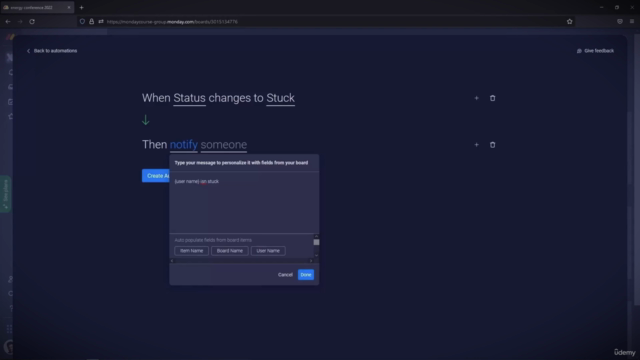Delete the Status changes trigger row
The height and width of the screenshot is (360, 640).
[492, 98]
